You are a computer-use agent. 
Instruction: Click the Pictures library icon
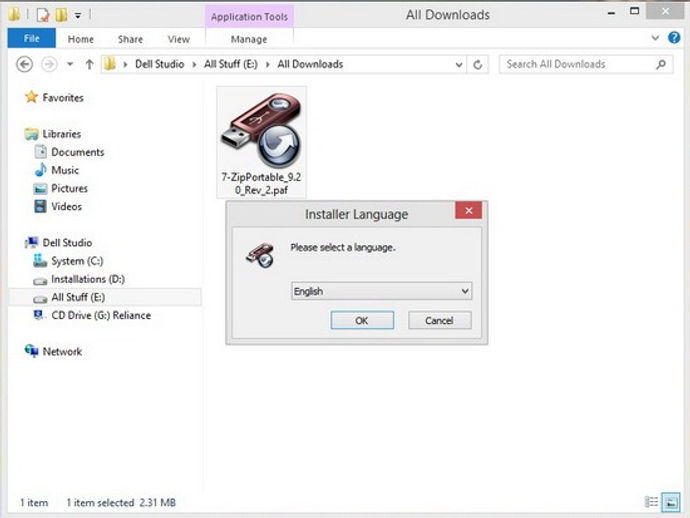[x=40, y=189]
